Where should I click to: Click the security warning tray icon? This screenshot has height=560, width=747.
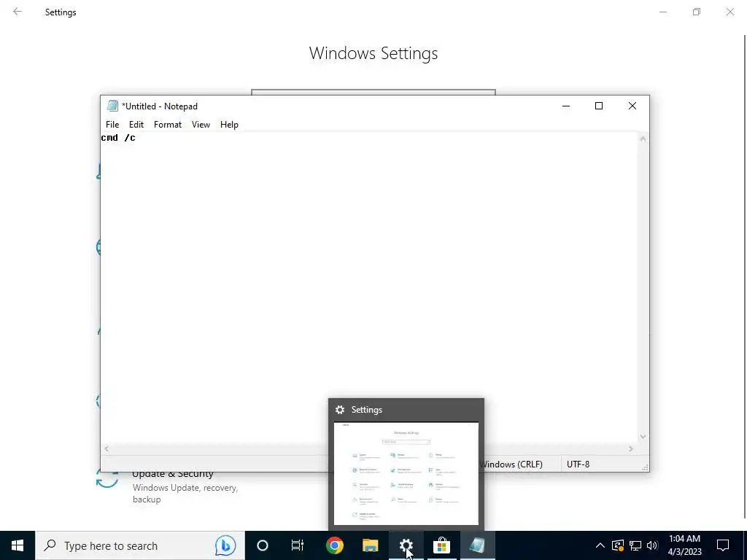click(618, 545)
